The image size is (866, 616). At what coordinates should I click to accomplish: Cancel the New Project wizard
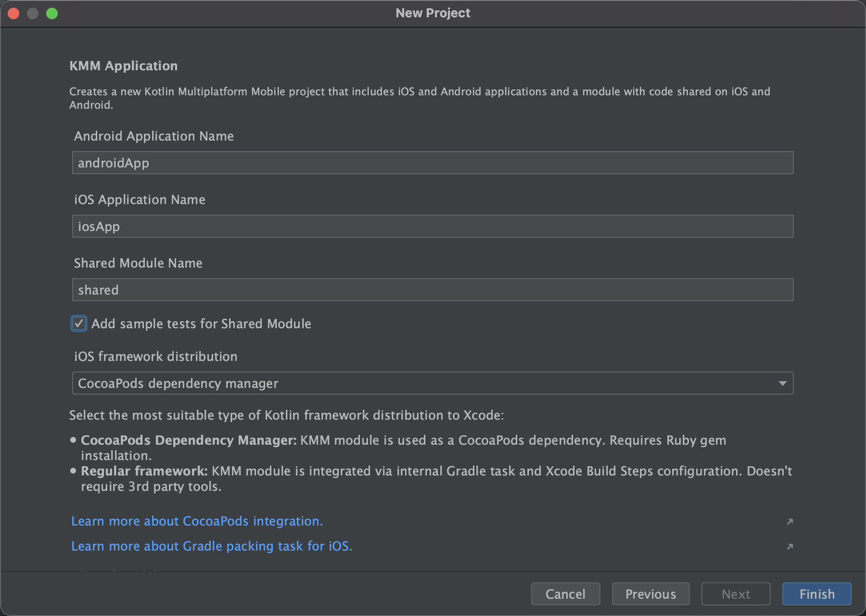pyautogui.click(x=565, y=594)
